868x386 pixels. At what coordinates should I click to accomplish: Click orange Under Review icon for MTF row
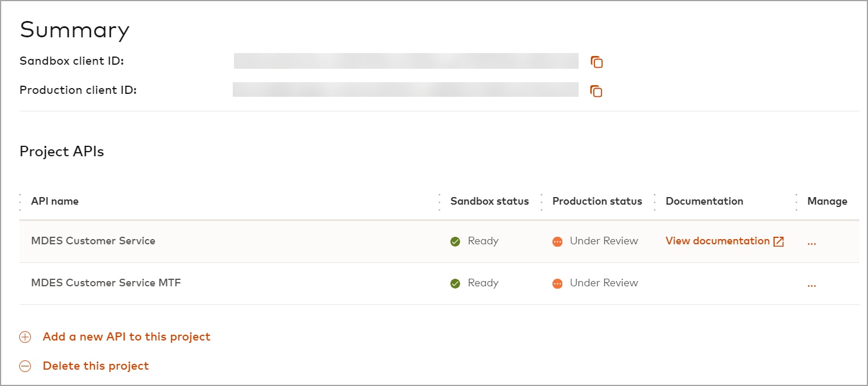point(558,283)
